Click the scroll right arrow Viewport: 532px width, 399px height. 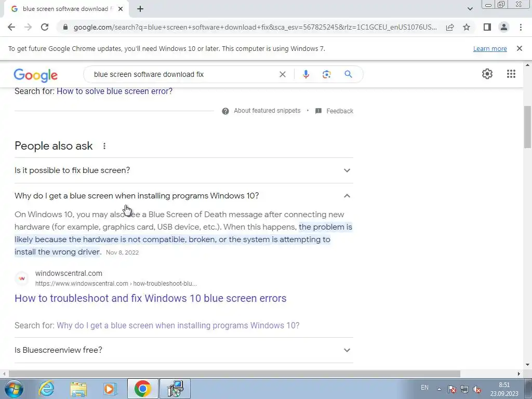pos(519,374)
